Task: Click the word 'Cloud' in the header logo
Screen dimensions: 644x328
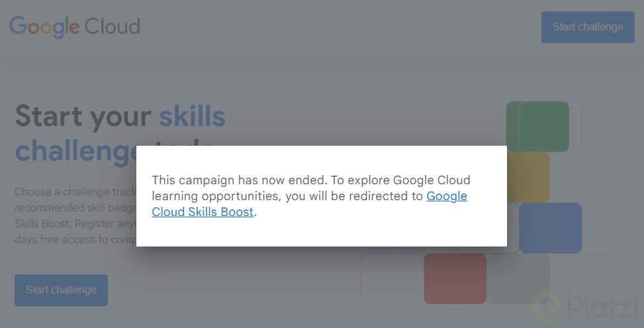Action: (113, 27)
